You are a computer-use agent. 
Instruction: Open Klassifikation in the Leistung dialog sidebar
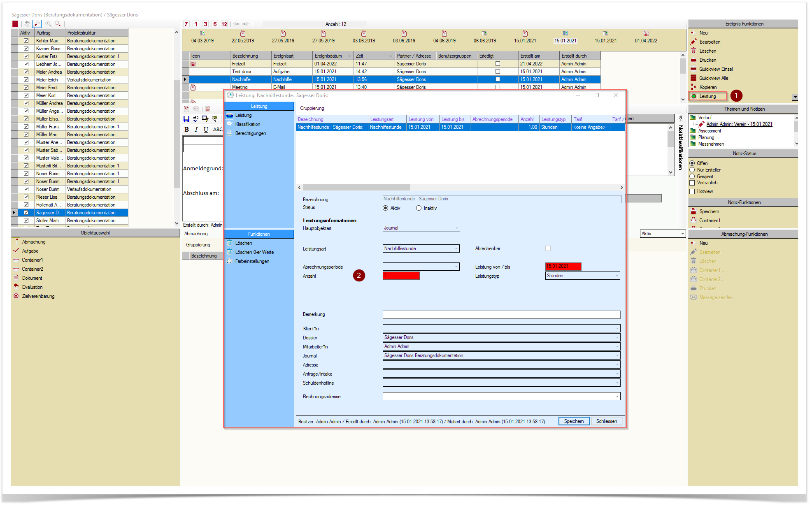247,124
